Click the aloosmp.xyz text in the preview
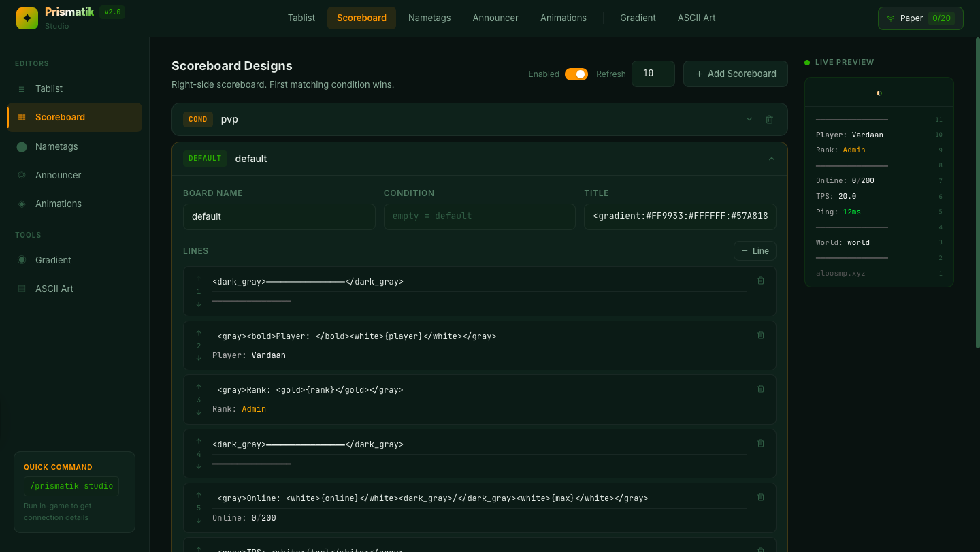This screenshot has width=980, height=552. [x=840, y=273]
